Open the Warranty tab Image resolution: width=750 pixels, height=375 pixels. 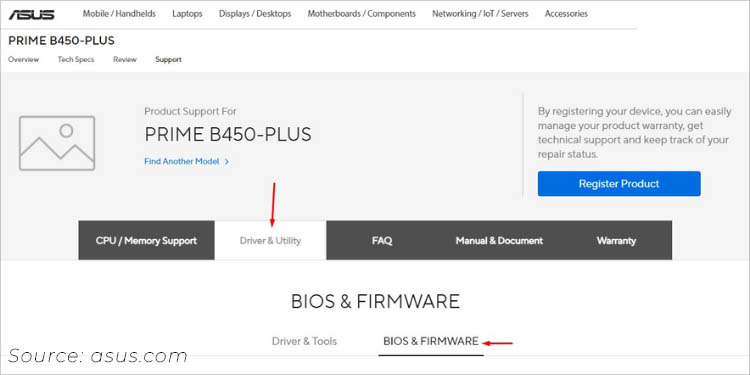click(x=616, y=240)
